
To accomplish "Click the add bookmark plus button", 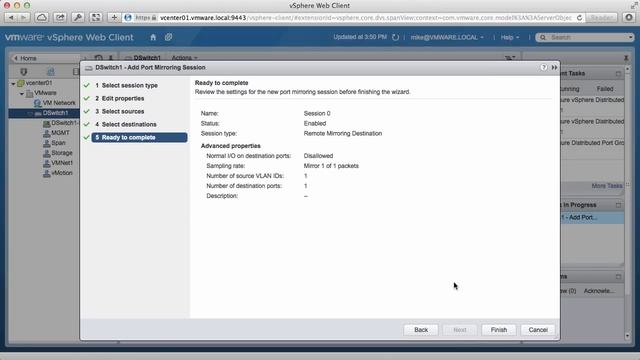I will (x=114, y=18).
